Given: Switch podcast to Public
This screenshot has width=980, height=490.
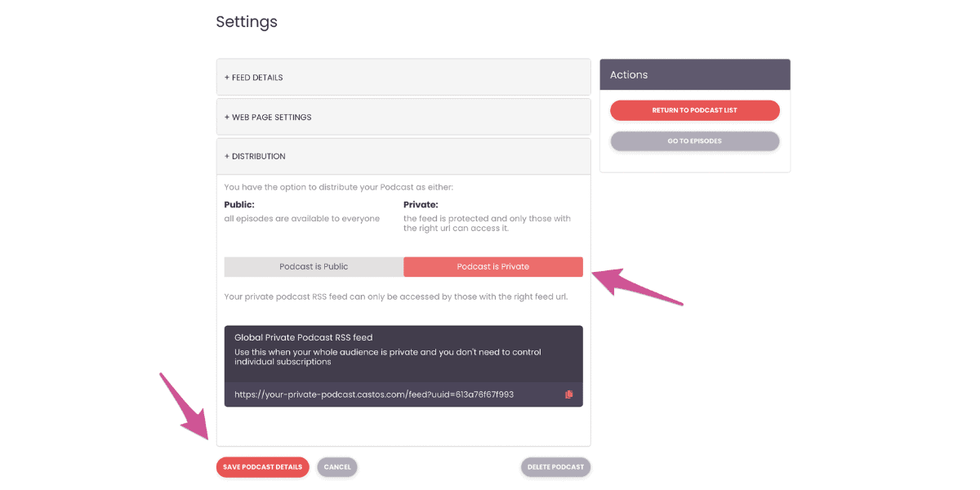Looking at the screenshot, I should [314, 267].
